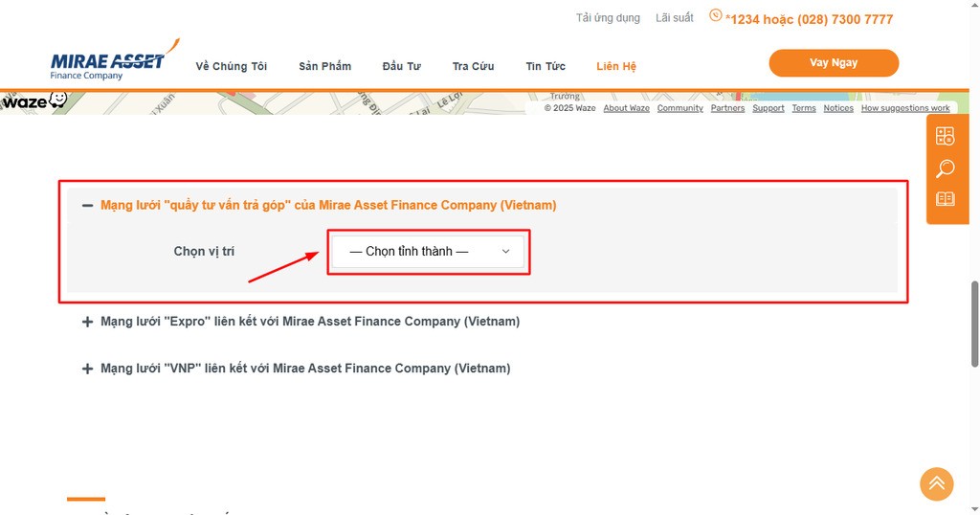Click the Waze logo on the map
The height and width of the screenshot is (515, 980).
tap(33, 101)
